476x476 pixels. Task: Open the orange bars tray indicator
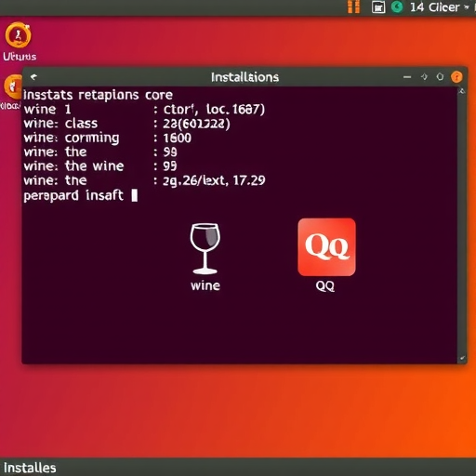tap(353, 7)
